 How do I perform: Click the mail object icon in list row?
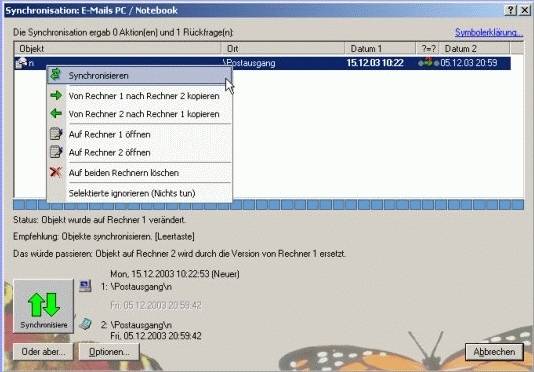(x=21, y=63)
